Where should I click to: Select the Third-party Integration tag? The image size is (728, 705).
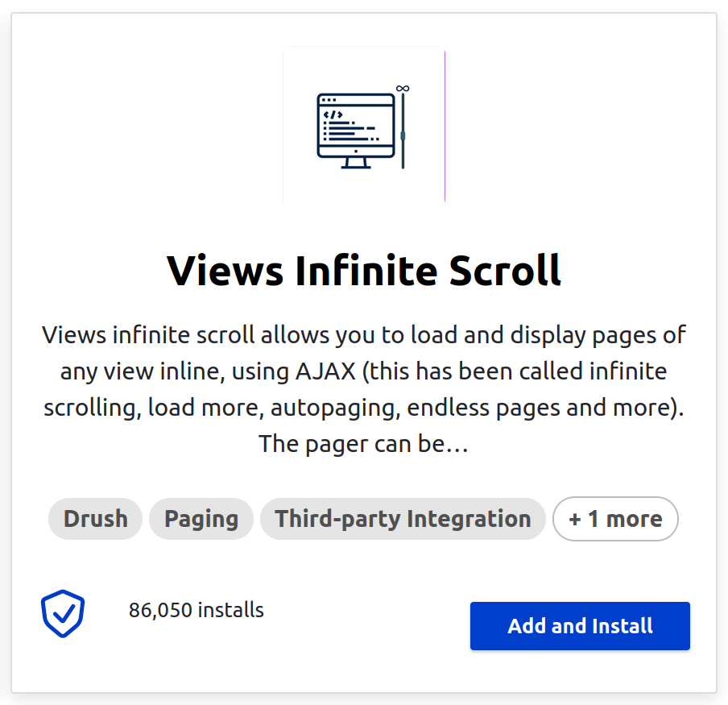coord(403,519)
